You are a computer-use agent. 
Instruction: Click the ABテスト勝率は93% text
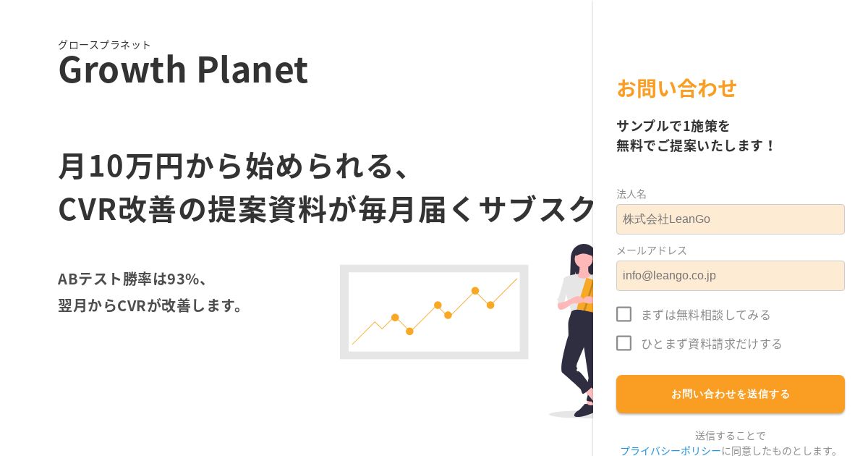[x=133, y=279]
